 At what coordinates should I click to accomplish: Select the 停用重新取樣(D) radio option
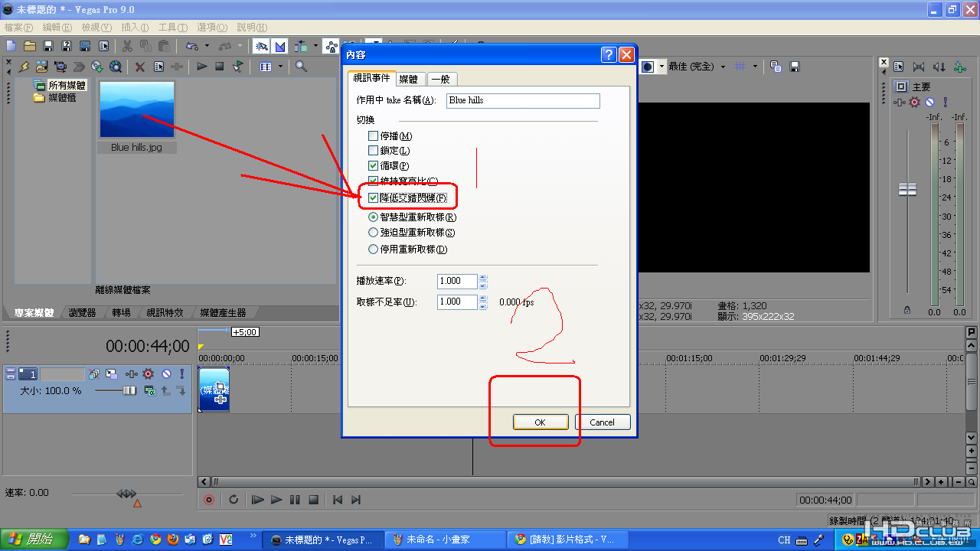(374, 249)
